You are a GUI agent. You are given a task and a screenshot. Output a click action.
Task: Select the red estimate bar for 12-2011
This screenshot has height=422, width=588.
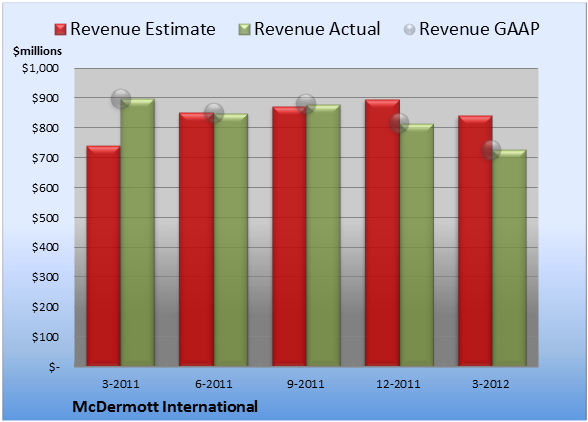click(382, 233)
